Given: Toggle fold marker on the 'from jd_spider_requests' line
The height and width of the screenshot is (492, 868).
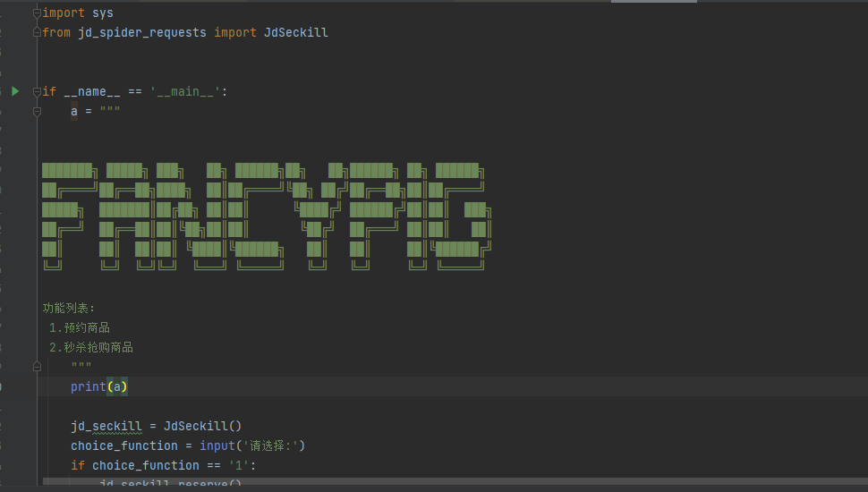Looking at the screenshot, I should 37,33.
